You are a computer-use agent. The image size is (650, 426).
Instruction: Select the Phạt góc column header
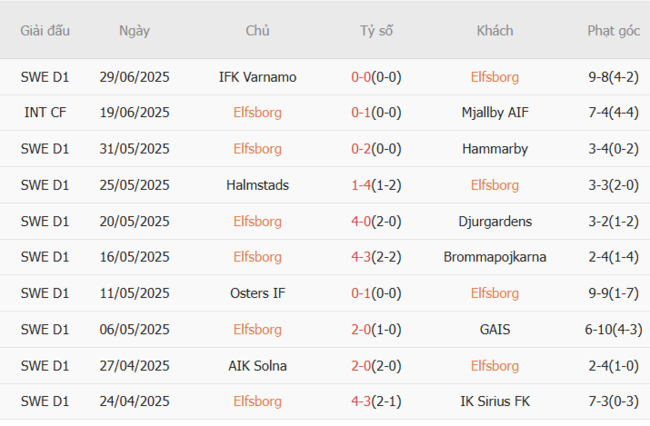(614, 30)
